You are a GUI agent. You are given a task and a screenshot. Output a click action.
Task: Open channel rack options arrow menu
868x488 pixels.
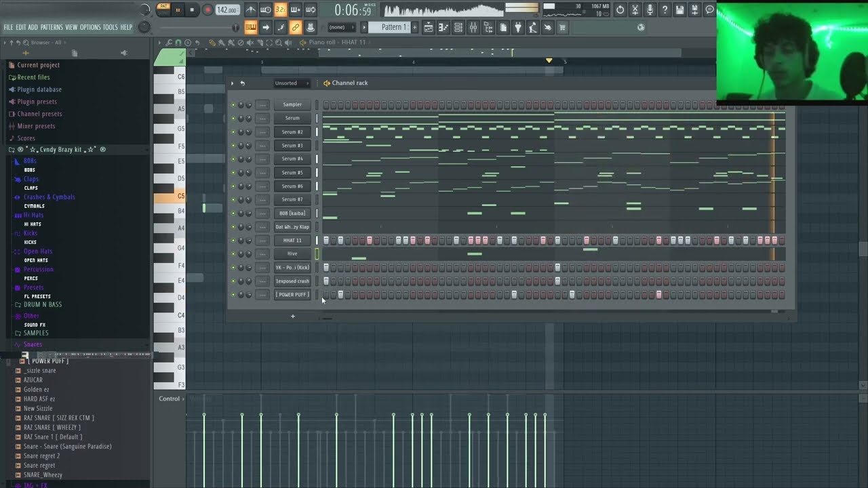click(232, 83)
